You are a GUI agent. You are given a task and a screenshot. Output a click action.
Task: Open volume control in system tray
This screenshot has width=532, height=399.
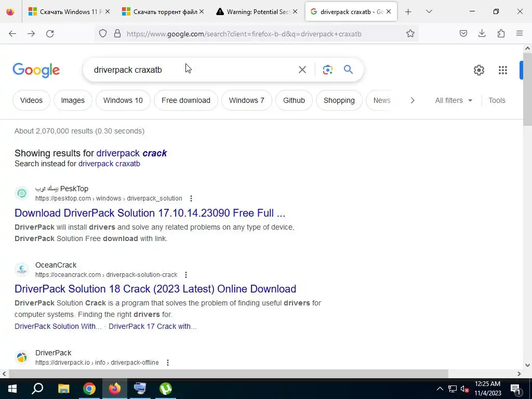click(x=464, y=389)
